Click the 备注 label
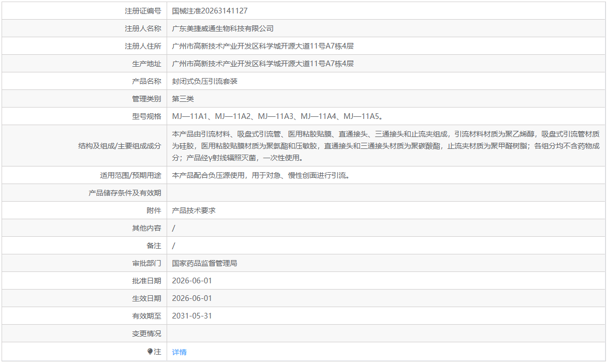608x364 pixels. coord(154,246)
